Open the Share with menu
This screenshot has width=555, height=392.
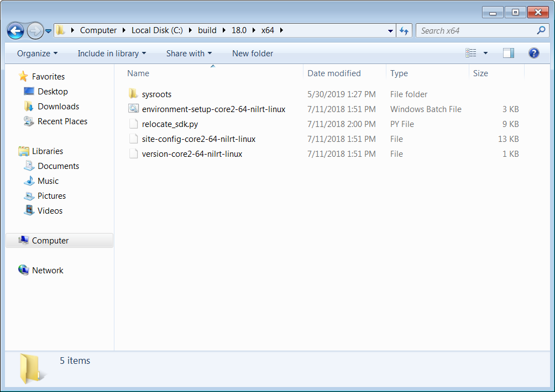(x=189, y=54)
